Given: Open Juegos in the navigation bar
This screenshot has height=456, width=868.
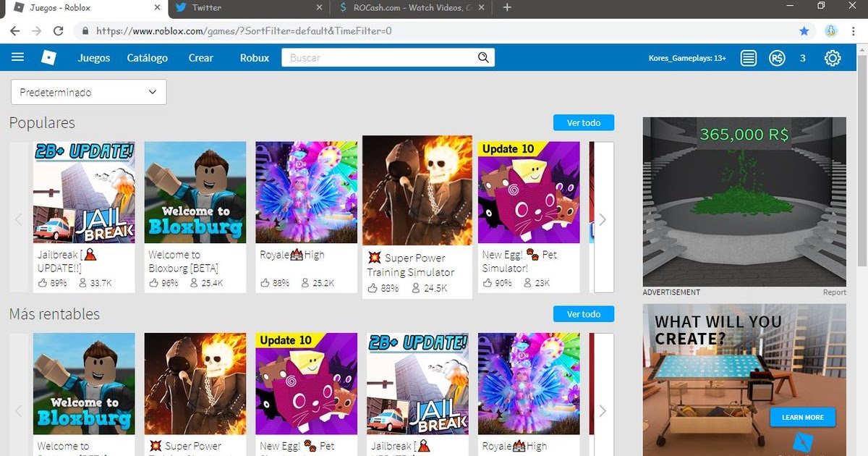Looking at the screenshot, I should [x=94, y=58].
